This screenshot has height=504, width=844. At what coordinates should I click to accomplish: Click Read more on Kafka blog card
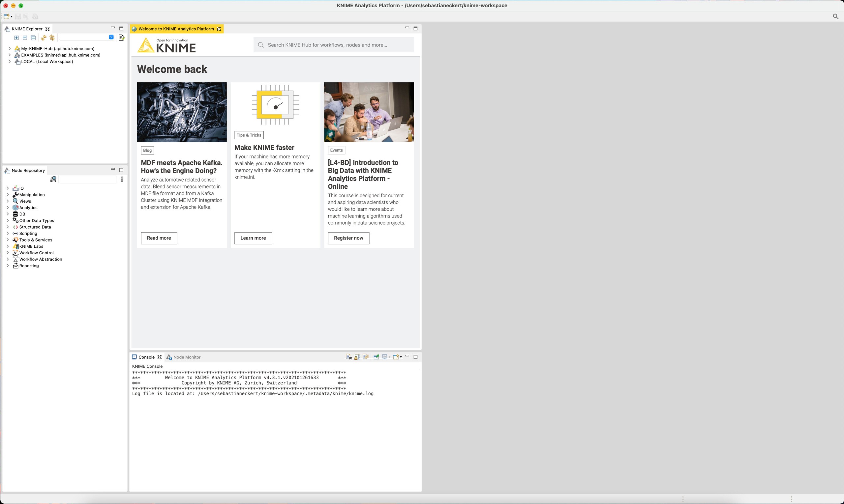[x=159, y=238]
